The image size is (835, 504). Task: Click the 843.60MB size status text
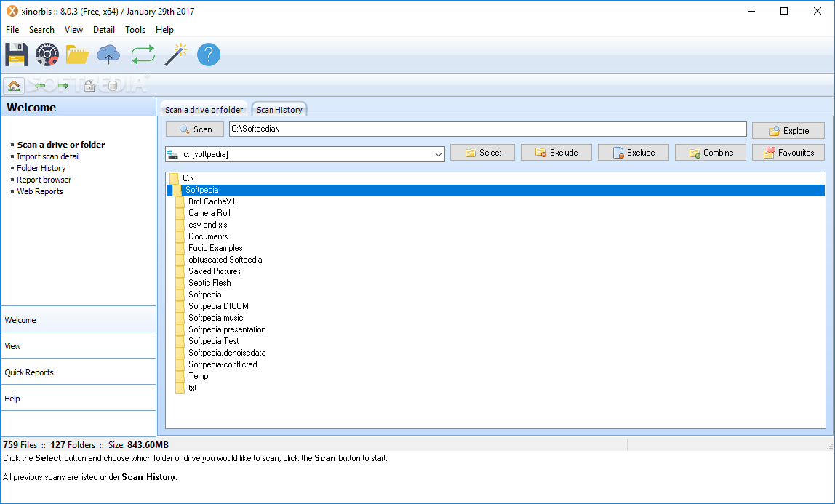coord(148,445)
